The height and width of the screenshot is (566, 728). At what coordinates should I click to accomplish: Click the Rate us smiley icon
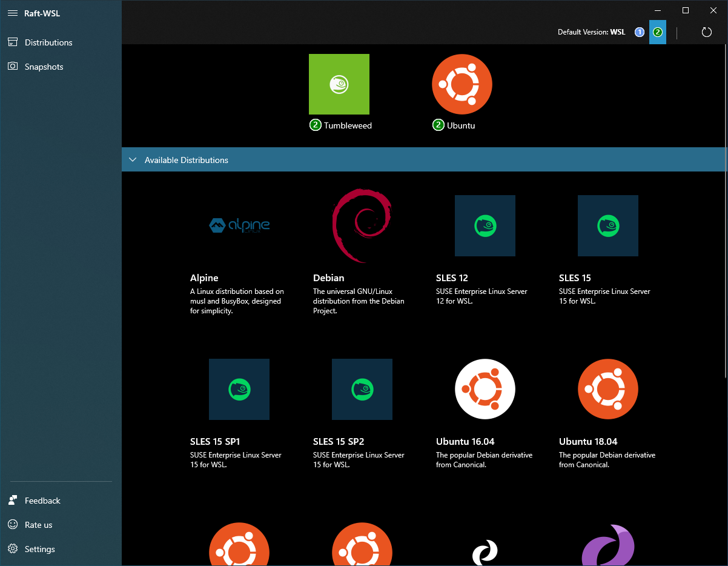coord(13,525)
